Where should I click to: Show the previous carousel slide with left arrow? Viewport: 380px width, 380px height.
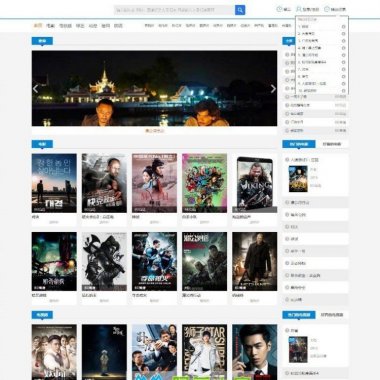coord(35,89)
